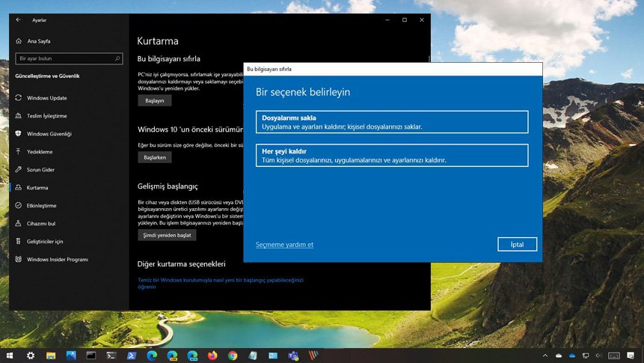Open Geliştiriciler için page
The width and height of the screenshot is (644, 363).
point(44,242)
